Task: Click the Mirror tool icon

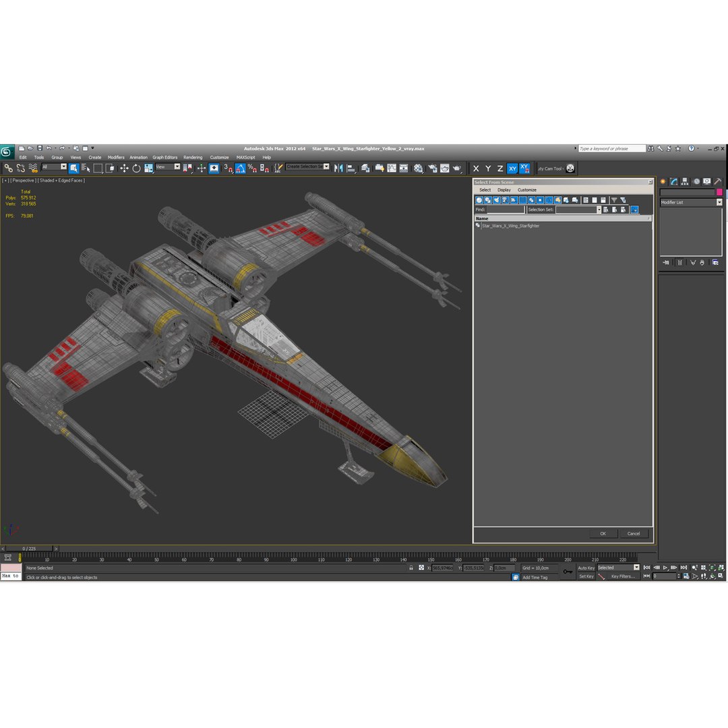Action: (338, 168)
